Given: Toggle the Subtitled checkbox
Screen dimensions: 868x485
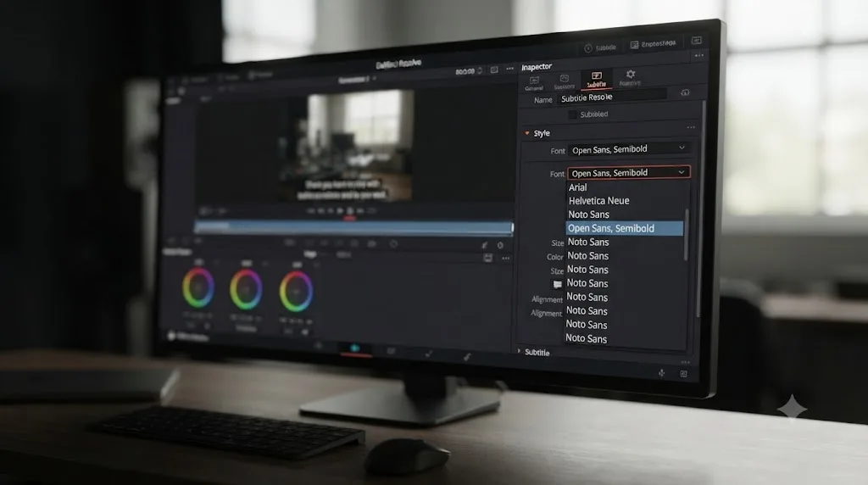Looking at the screenshot, I should click(572, 114).
